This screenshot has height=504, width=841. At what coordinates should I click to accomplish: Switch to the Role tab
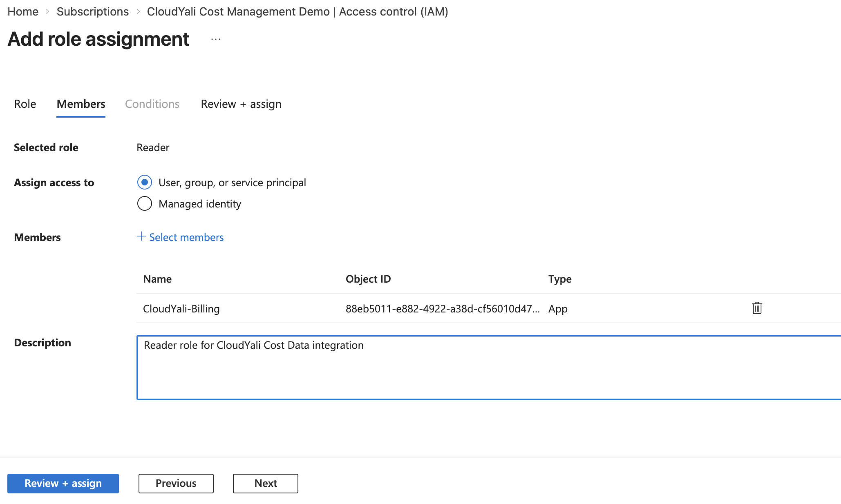pyautogui.click(x=25, y=104)
